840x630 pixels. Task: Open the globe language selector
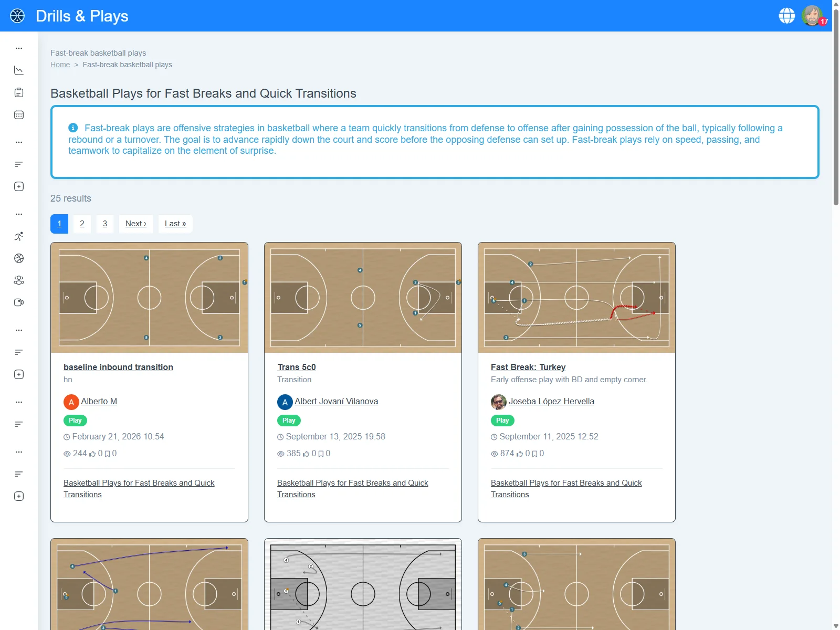pos(786,16)
